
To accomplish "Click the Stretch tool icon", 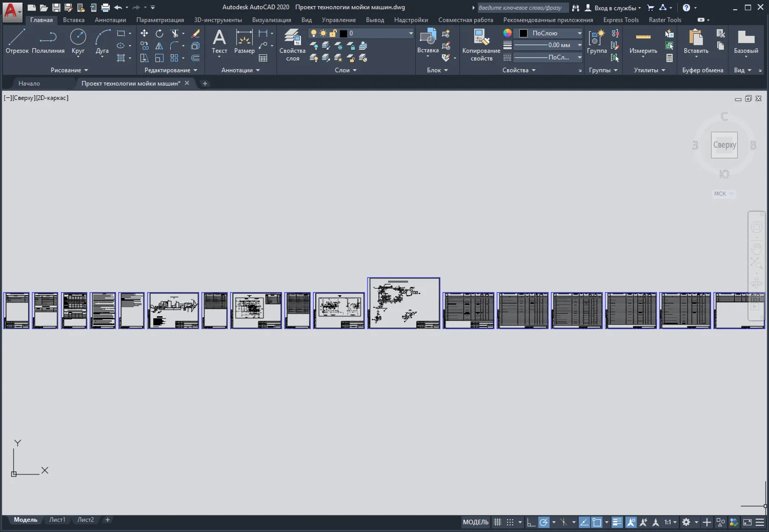I will (x=145, y=58).
